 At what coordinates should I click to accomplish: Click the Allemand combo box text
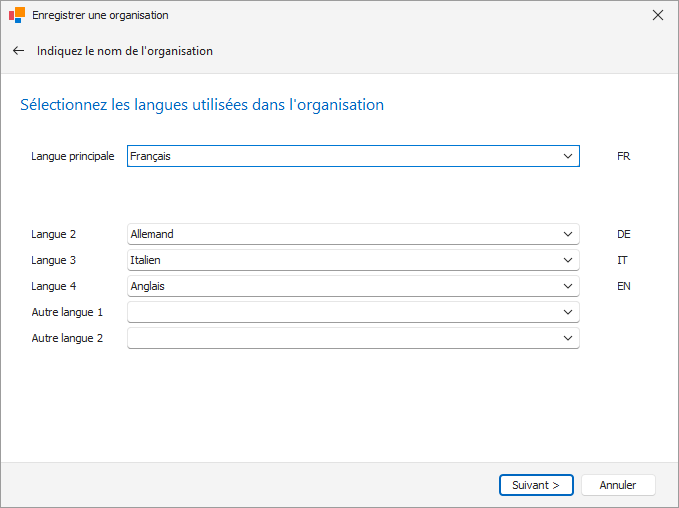coord(152,234)
